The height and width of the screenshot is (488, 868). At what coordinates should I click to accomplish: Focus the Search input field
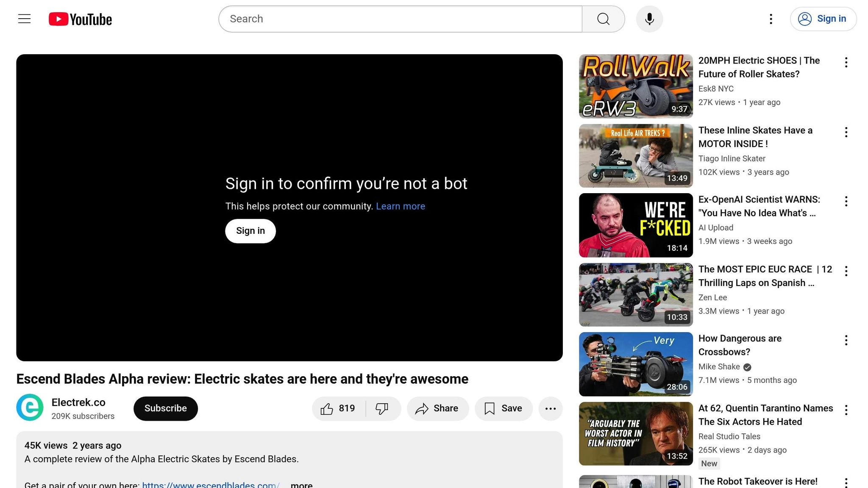(x=401, y=19)
